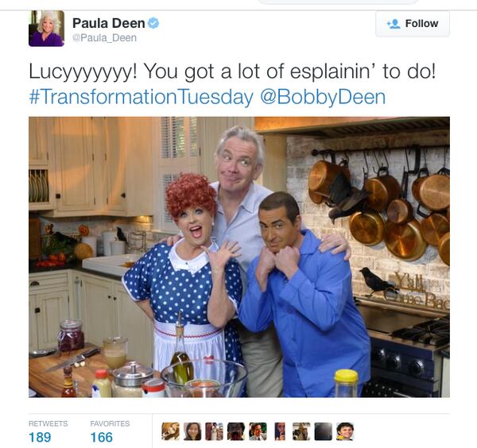This screenshot has width=477, height=448.
Task: Click the blue verified badge icon
Action: 153,23
